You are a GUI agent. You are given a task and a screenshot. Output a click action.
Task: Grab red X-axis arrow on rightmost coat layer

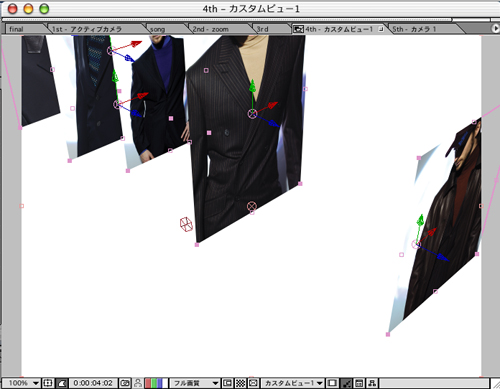click(432, 231)
